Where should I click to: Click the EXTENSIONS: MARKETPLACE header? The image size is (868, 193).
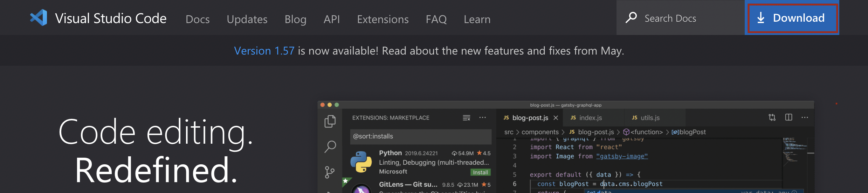(391, 118)
